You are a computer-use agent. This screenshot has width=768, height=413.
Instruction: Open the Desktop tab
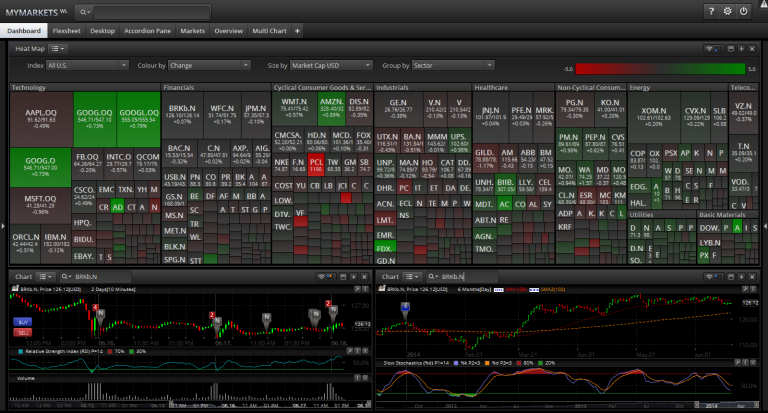click(102, 31)
